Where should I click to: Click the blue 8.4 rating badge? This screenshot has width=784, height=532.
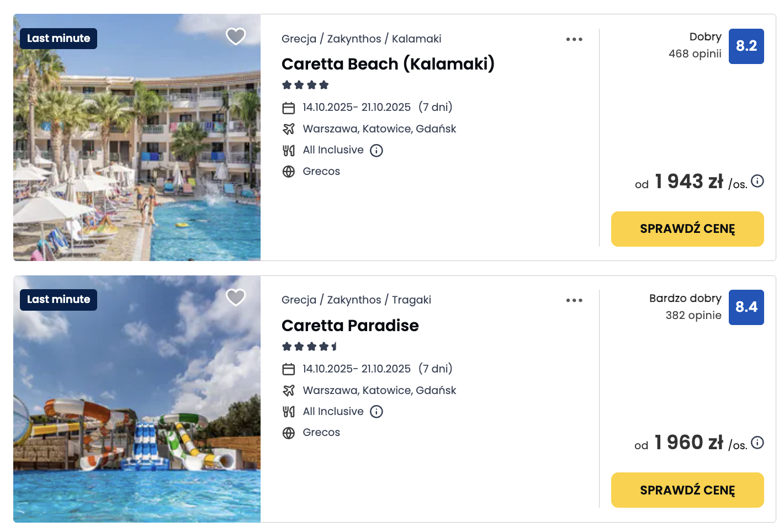tap(746, 307)
